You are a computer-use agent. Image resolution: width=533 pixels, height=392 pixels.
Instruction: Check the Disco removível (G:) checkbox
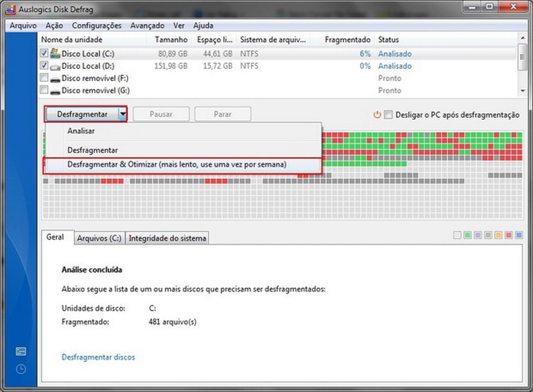44,90
